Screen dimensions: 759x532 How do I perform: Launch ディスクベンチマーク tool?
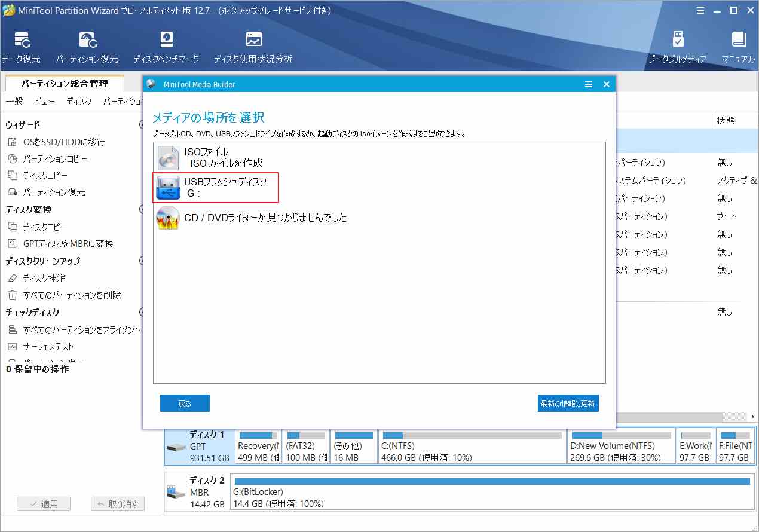click(x=166, y=48)
